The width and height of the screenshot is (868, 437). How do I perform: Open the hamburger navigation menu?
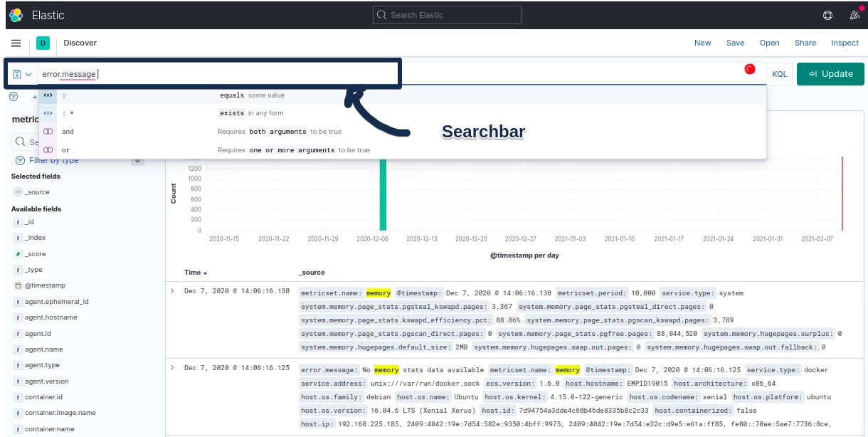[x=16, y=43]
